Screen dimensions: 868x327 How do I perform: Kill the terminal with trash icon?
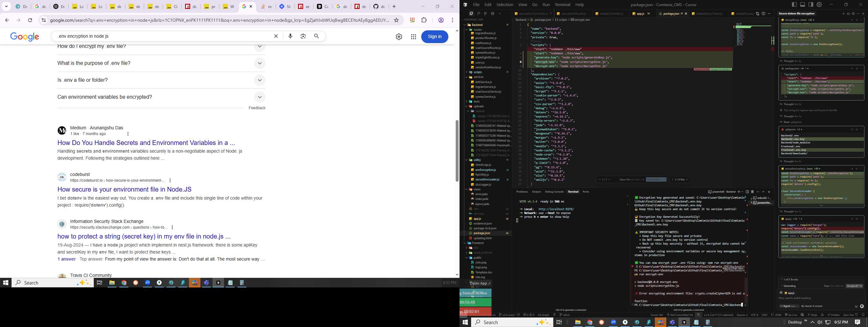(x=752, y=192)
